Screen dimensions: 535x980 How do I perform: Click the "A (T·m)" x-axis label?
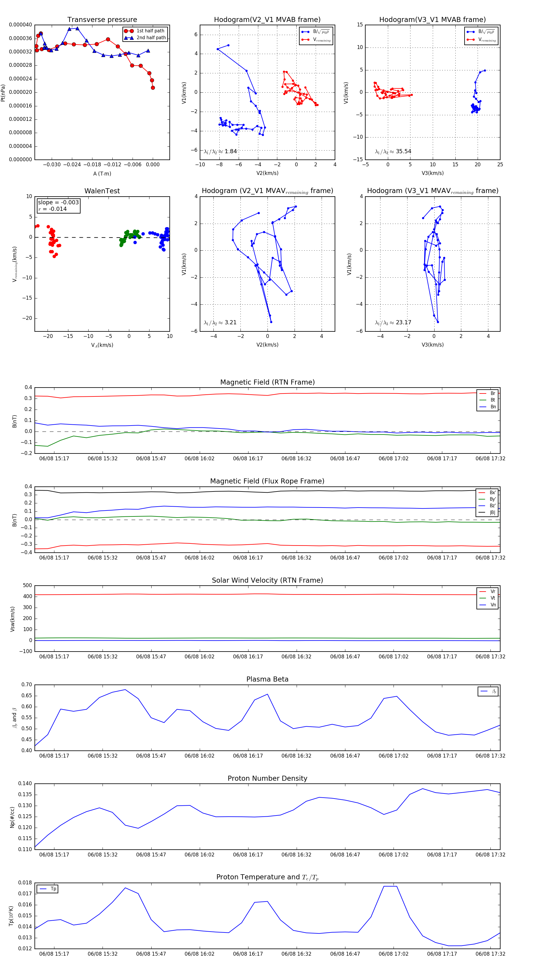tap(102, 173)
